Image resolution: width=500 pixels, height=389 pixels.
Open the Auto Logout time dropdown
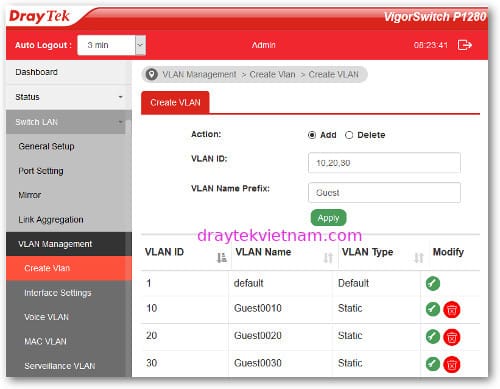coord(111,45)
